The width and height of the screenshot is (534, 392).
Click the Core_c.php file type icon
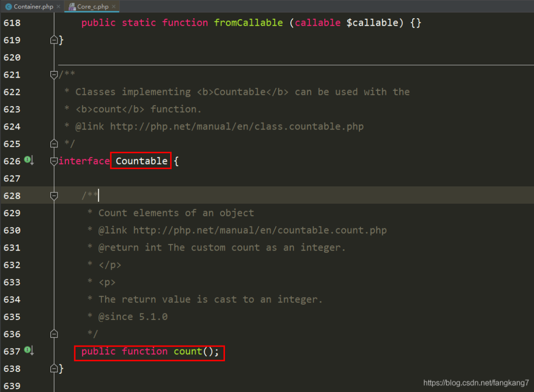tap(72, 6)
